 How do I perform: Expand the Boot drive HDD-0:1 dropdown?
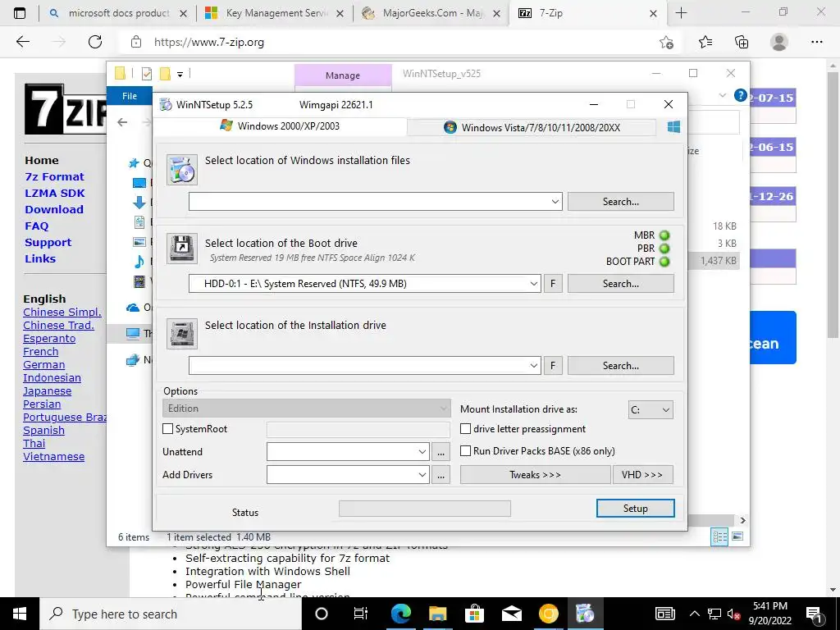(x=533, y=283)
